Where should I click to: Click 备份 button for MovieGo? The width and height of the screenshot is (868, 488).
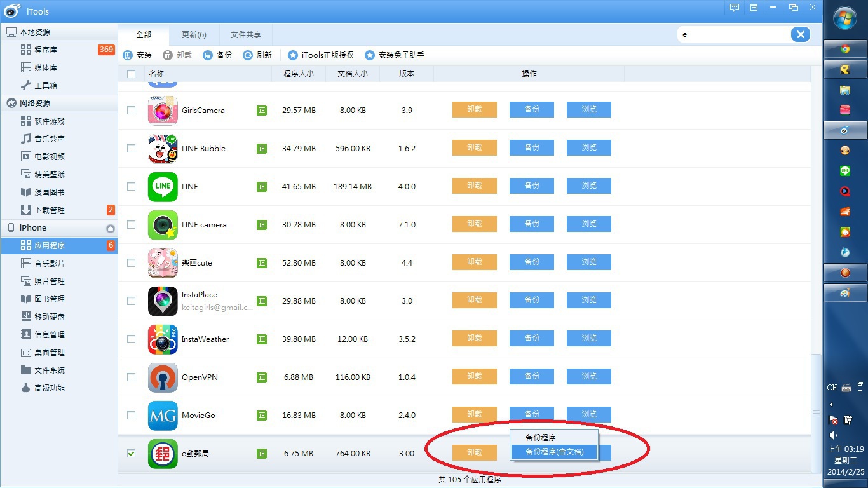[532, 414]
